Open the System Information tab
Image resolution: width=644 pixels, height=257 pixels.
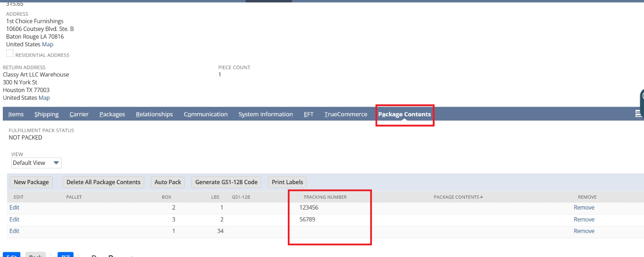(x=265, y=114)
